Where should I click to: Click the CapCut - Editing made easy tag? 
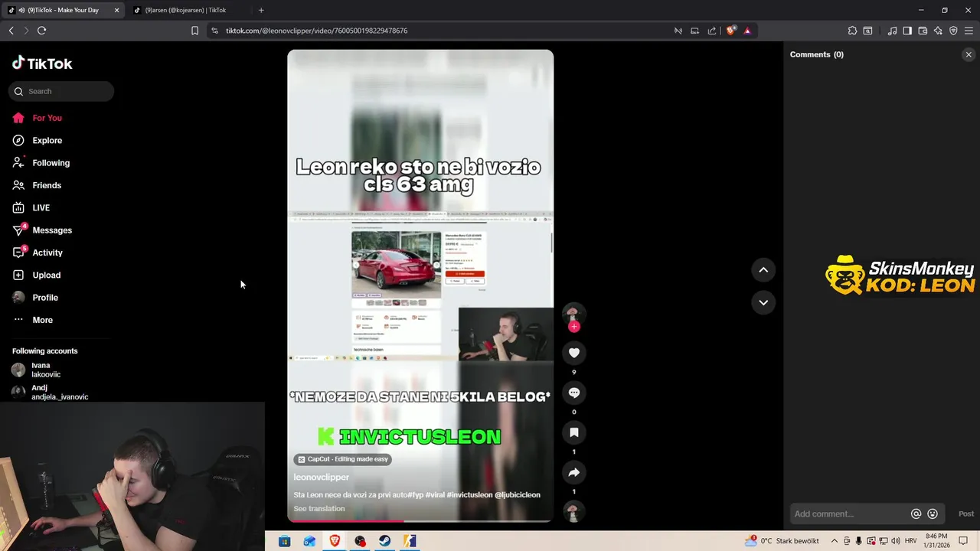pyautogui.click(x=343, y=459)
